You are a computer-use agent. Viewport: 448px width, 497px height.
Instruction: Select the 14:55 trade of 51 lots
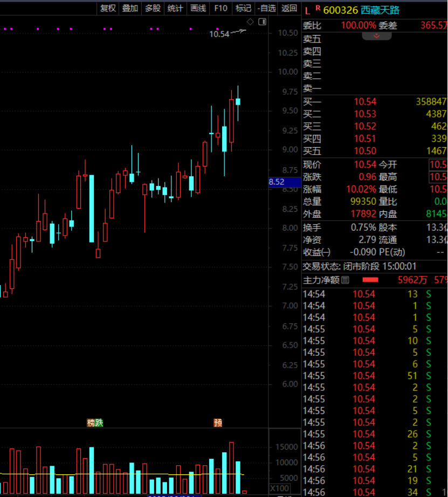(375, 376)
